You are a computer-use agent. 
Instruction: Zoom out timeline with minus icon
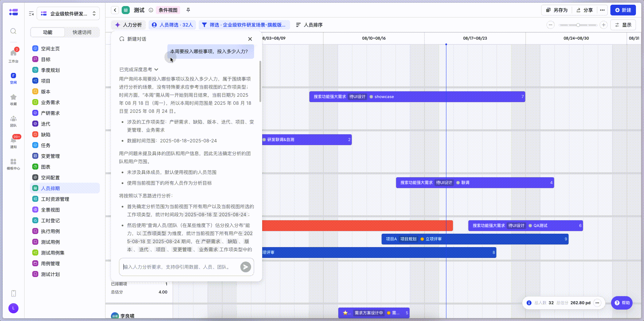[551, 25]
